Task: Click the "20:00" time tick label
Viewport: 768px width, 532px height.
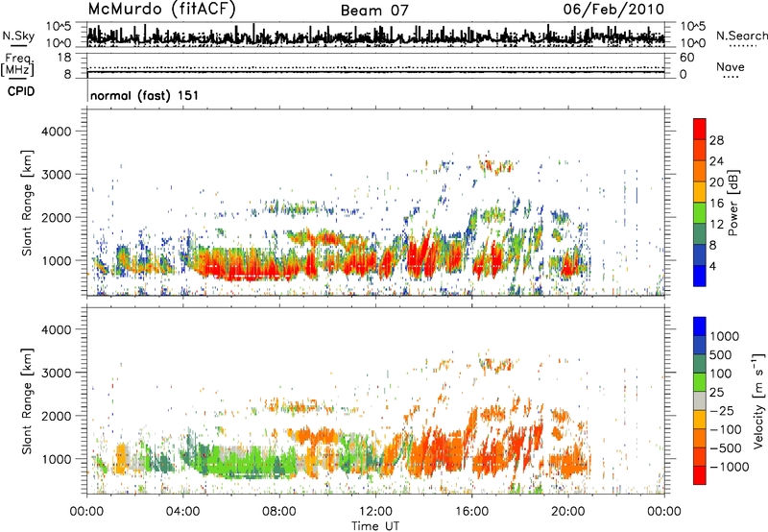Action: (x=567, y=512)
